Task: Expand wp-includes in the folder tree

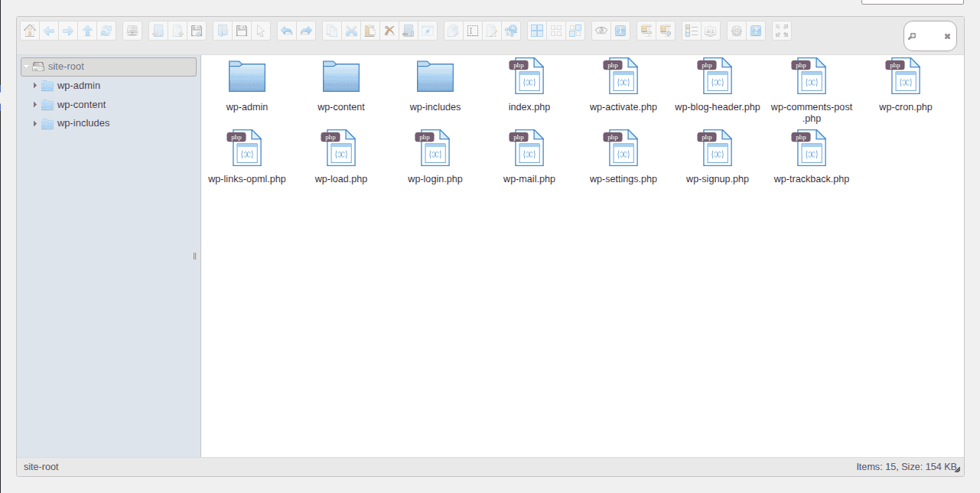Action: pyautogui.click(x=35, y=123)
